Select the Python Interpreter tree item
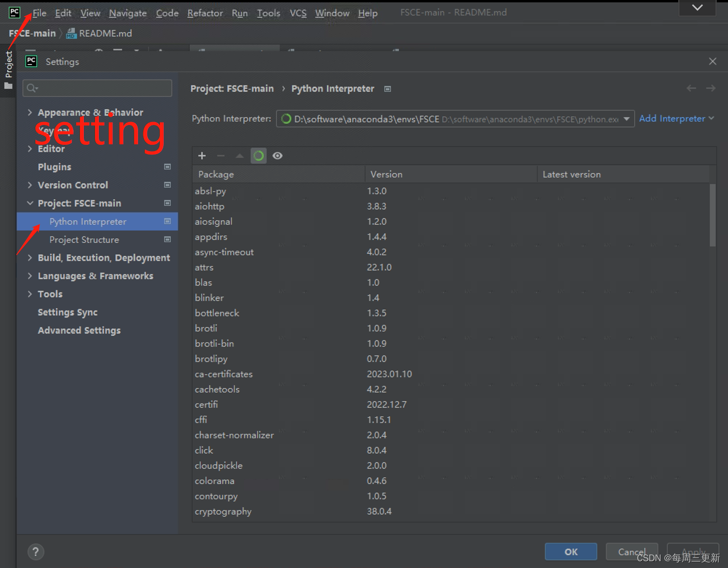This screenshot has height=568, width=728. pos(97,221)
